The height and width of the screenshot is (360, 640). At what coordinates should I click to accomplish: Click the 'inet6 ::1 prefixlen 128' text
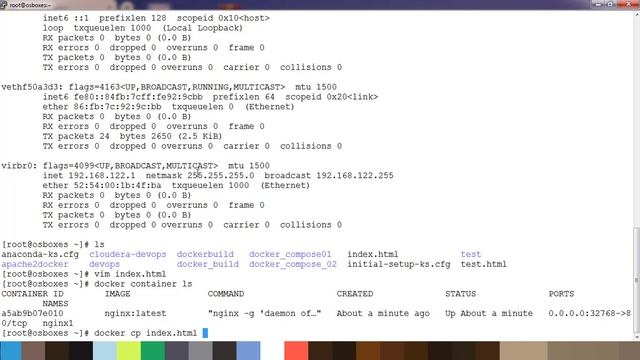point(104,18)
